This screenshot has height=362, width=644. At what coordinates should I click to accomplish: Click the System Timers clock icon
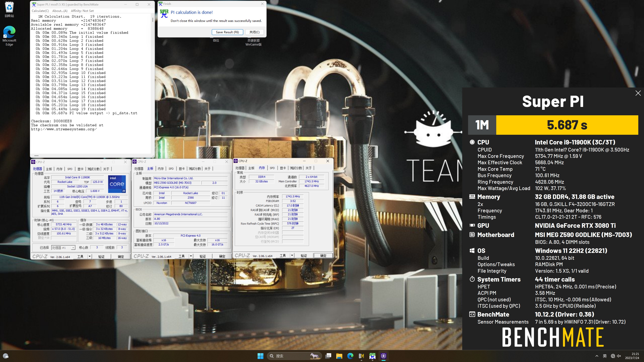472,279
